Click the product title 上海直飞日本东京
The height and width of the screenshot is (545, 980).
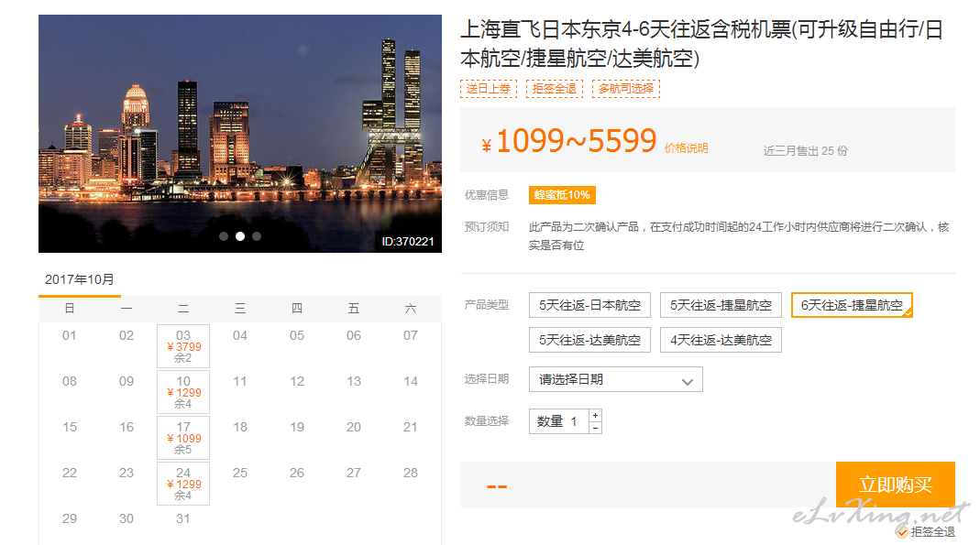tap(701, 44)
